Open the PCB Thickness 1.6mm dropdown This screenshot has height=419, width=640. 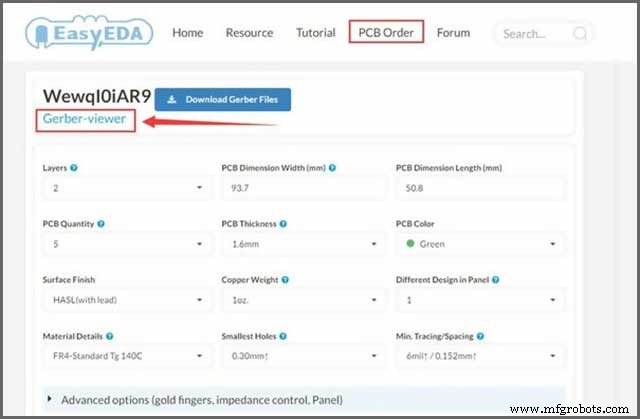click(303, 244)
